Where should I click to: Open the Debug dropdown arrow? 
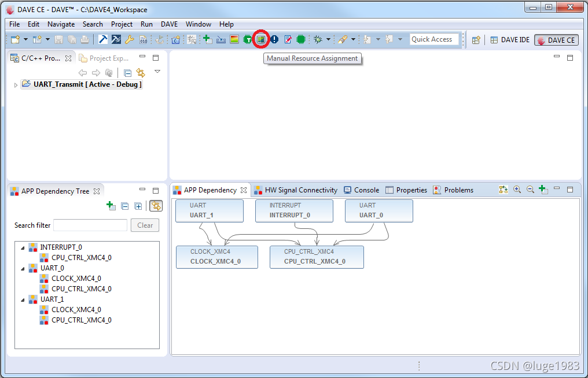[x=329, y=39]
